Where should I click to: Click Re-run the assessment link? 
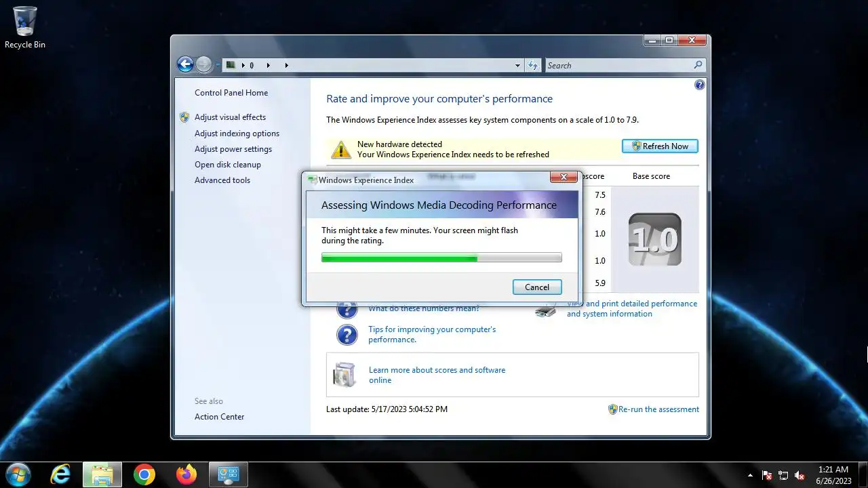(x=658, y=409)
